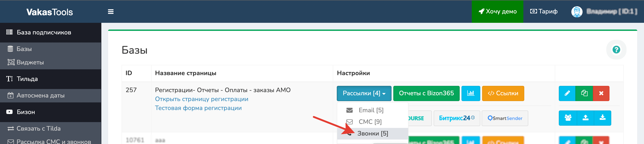Viewport: 644px width, 144px height.
Task: Click the blue statistics chart icon
Action: [x=470, y=93]
